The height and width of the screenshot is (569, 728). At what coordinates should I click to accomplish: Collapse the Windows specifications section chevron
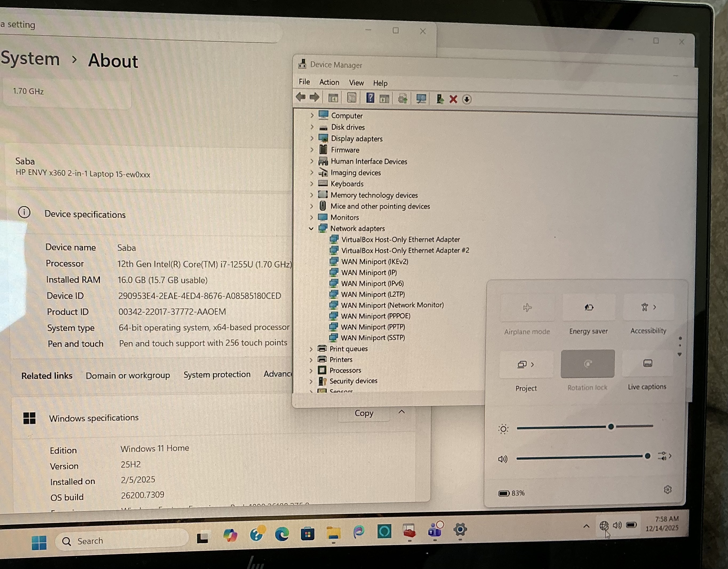click(402, 412)
